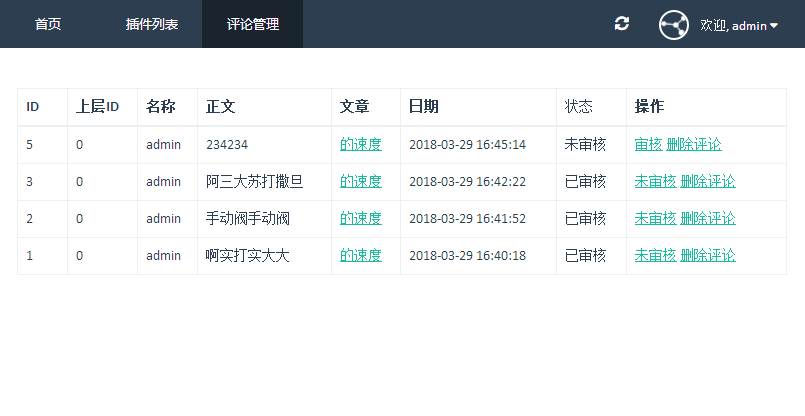Expand the admin welcome dropdown caret

pos(773,25)
